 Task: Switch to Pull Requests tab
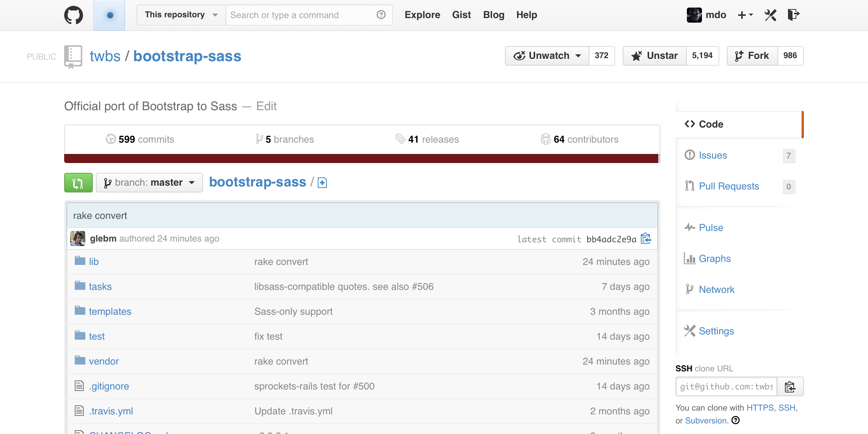click(x=728, y=186)
